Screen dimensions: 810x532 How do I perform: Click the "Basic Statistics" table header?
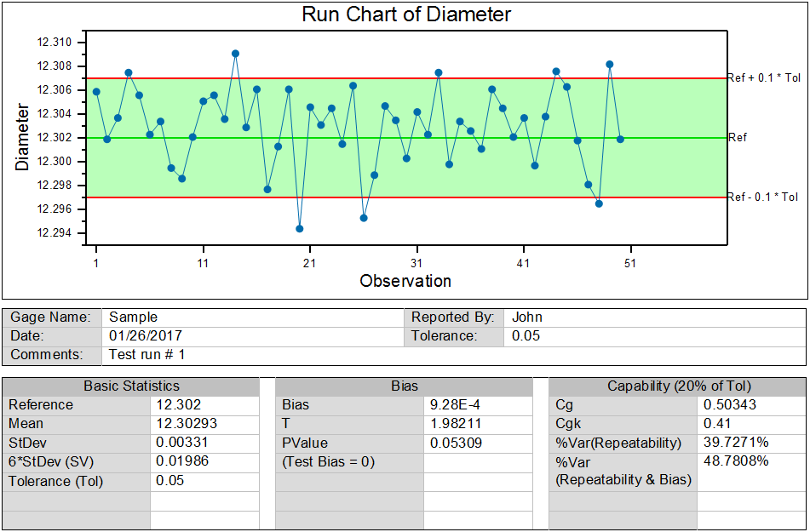[x=131, y=386]
